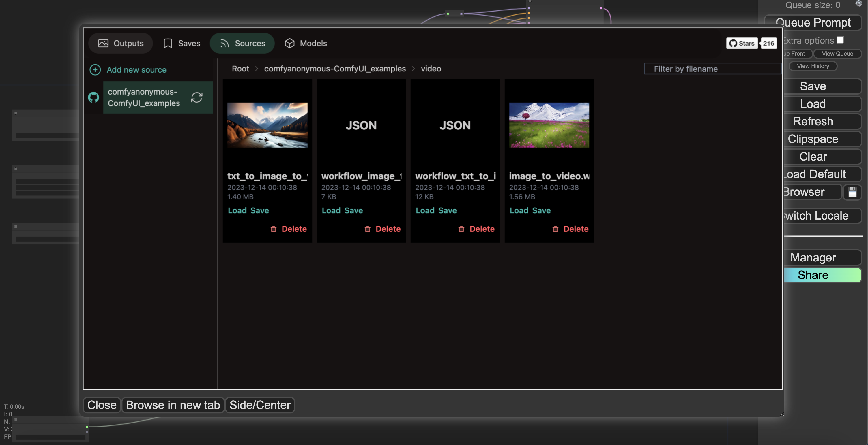
Task: Open settings gear at top right
Action: point(858,3)
